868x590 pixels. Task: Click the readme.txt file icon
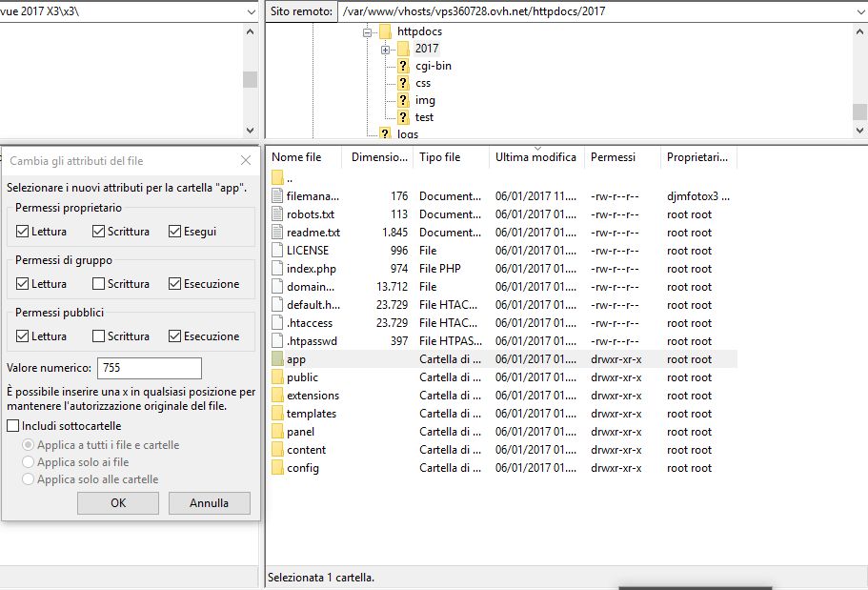click(x=277, y=233)
